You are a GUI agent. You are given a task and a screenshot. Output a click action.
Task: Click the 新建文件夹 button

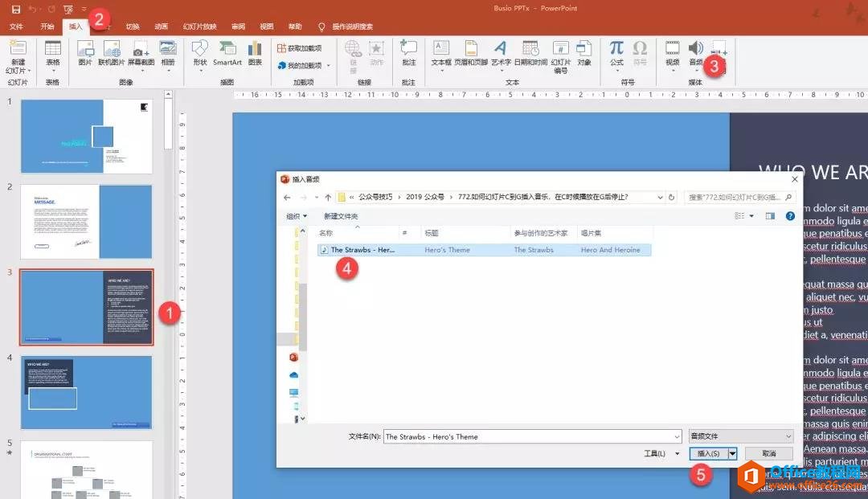click(341, 215)
